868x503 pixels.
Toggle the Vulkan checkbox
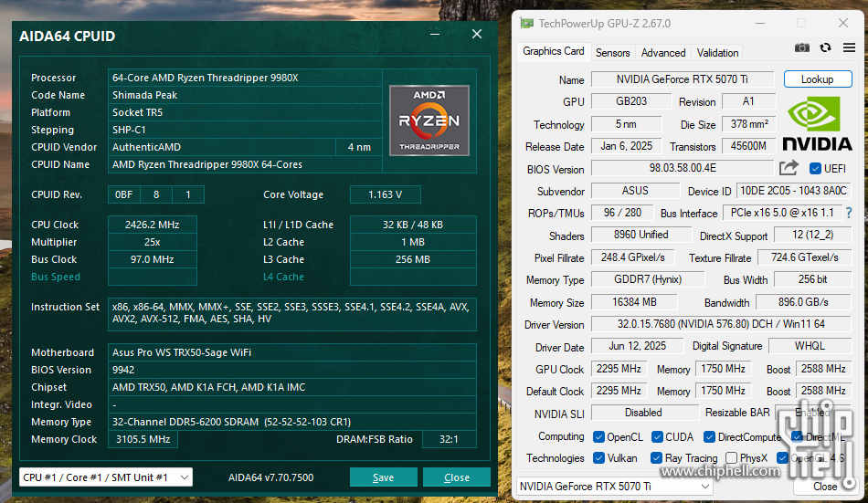598,458
